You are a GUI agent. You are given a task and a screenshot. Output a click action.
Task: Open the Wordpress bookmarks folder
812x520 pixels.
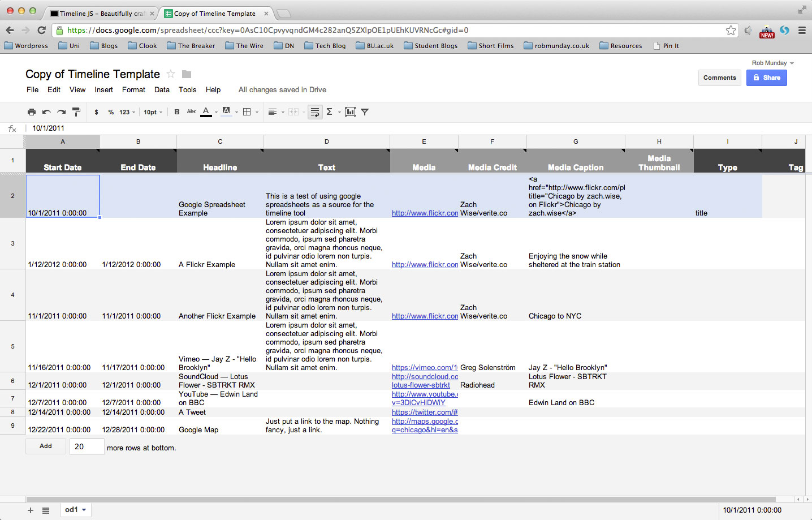26,46
